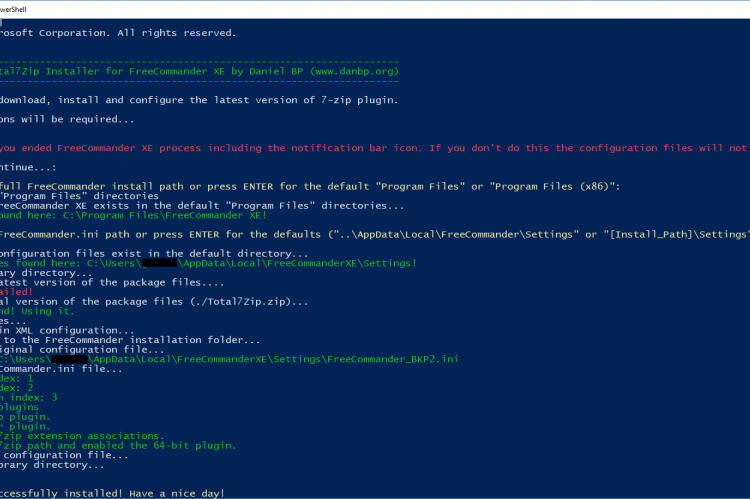This screenshot has width=750, height=499.
Task: Click the 'FreeCommander.ini path or press ENTER' line
Action: (x=375, y=234)
